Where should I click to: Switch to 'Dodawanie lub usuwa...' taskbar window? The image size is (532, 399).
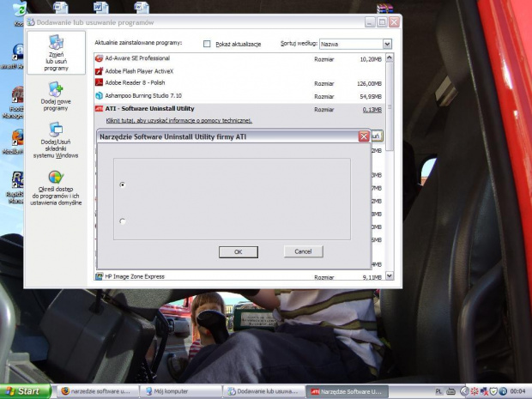263,391
